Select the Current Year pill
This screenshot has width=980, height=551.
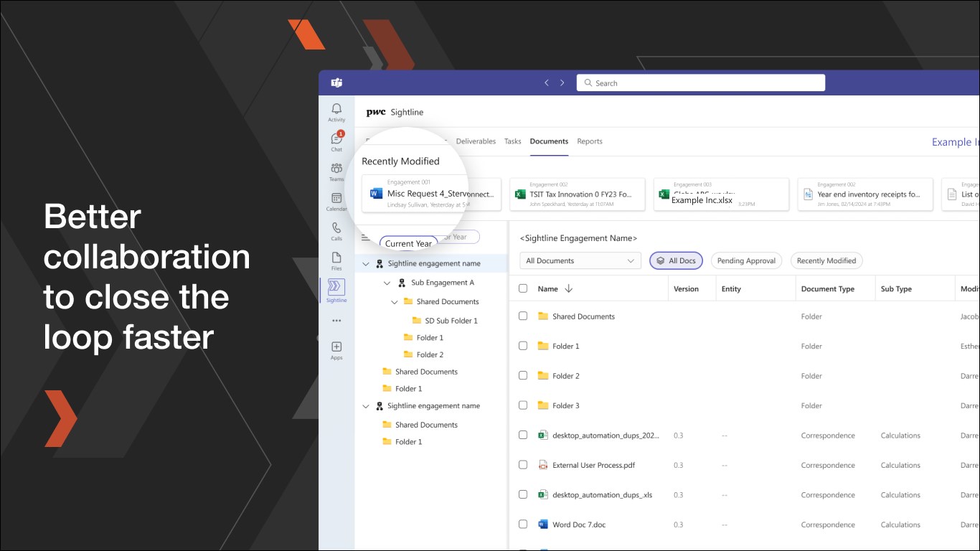(x=408, y=243)
